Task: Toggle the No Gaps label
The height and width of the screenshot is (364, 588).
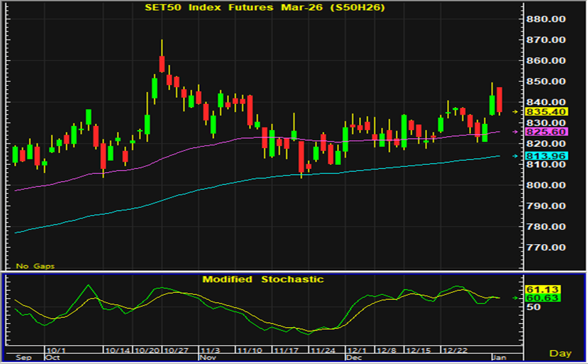Action: [x=36, y=266]
